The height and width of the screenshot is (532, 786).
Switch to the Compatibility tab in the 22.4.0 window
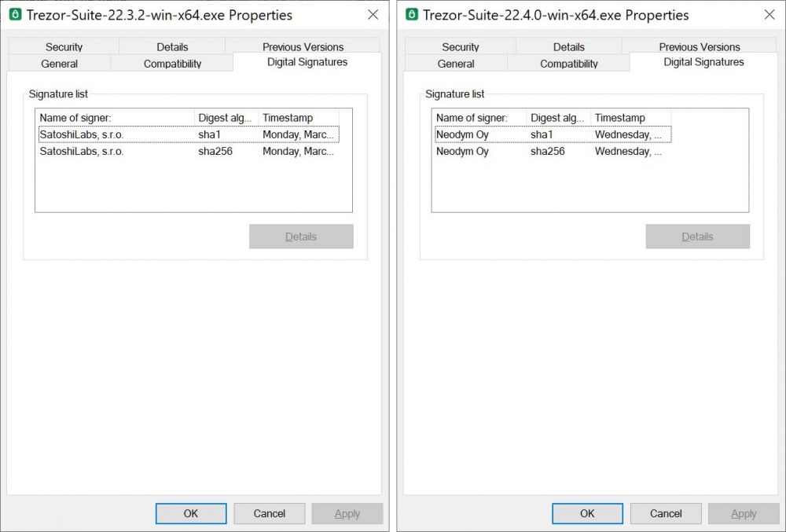[x=568, y=64]
